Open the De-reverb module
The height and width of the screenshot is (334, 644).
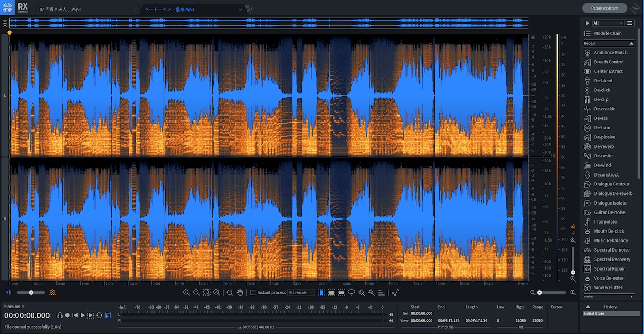pyautogui.click(x=610, y=146)
